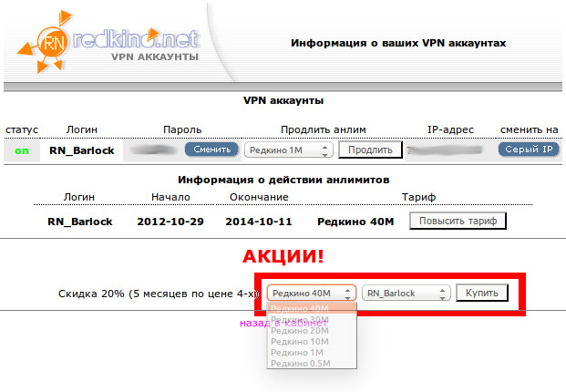Screen dimensions: 566x392
Task: Click the Повысить тариф button
Action: pyautogui.click(x=458, y=221)
